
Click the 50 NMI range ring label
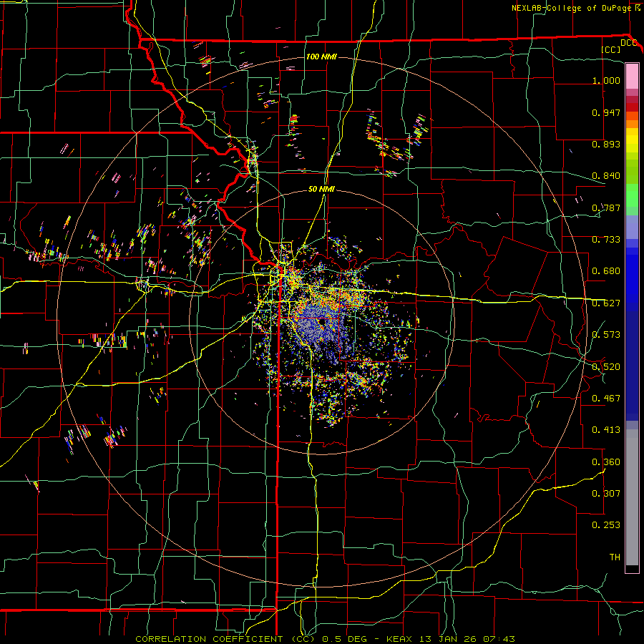pyautogui.click(x=321, y=189)
